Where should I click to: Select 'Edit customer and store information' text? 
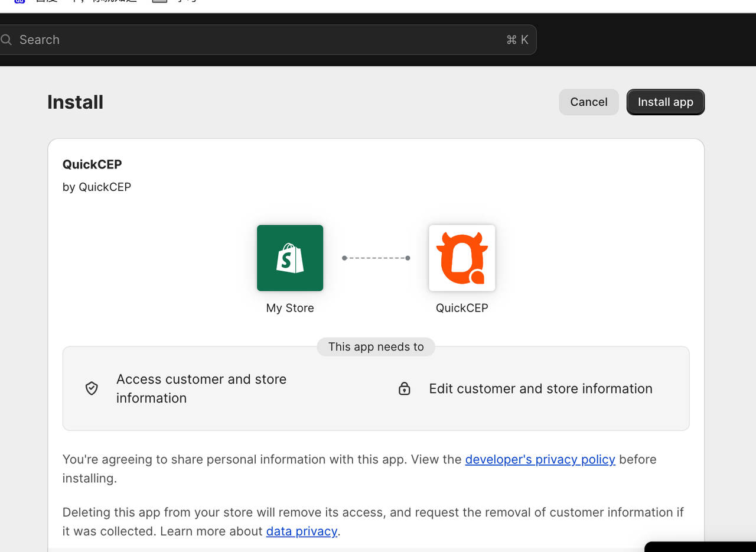coord(540,388)
